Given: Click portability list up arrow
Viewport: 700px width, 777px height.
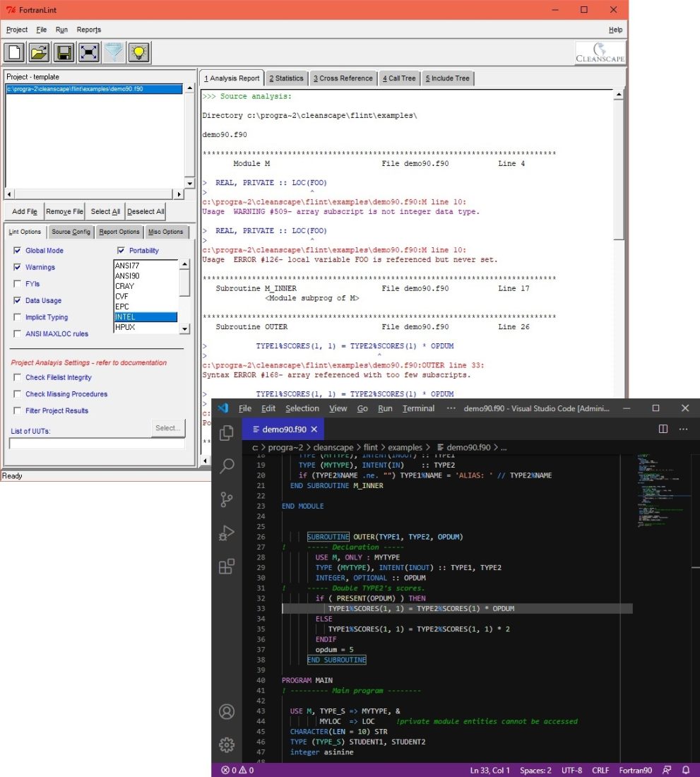Looking at the screenshot, I should tap(184, 264).
